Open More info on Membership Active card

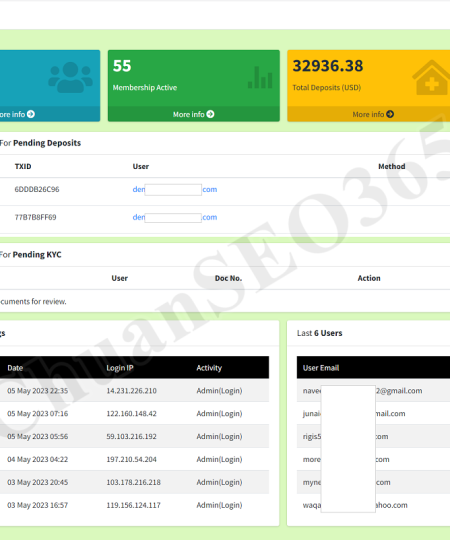click(x=193, y=114)
